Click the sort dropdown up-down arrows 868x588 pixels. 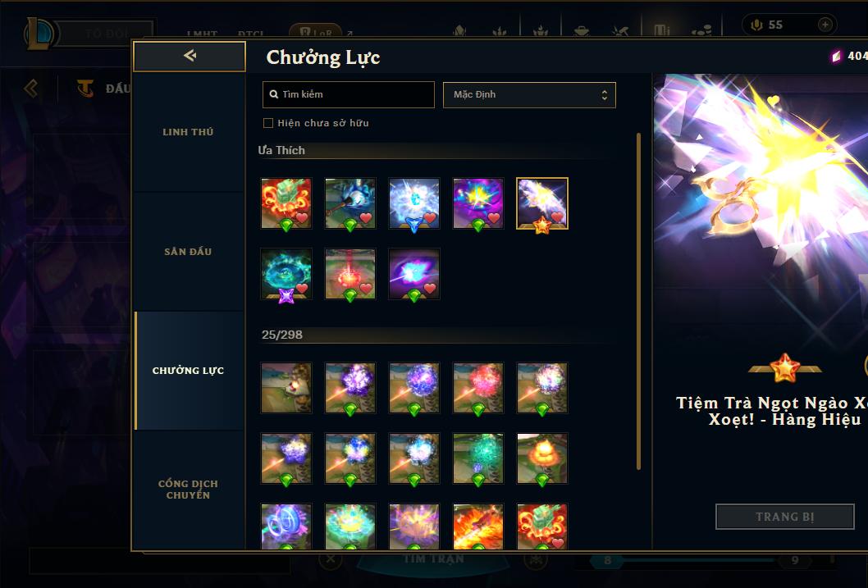(x=605, y=95)
